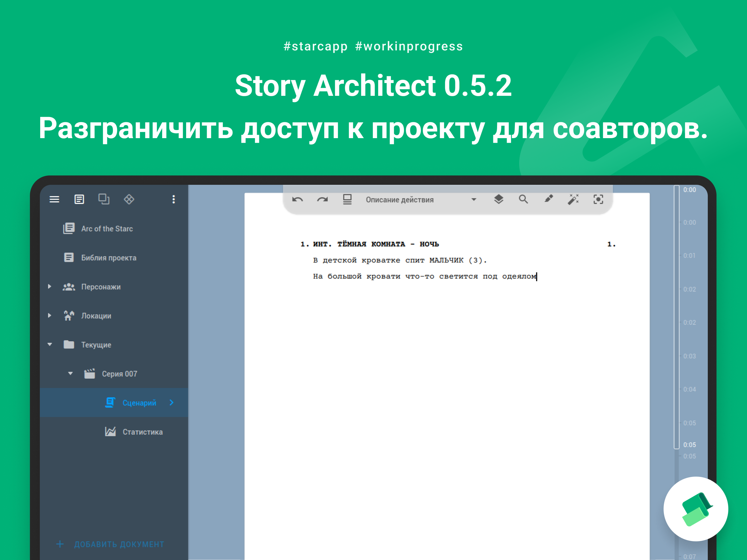This screenshot has height=560, width=747.
Task: Click the Серия 007 clapperboard icon
Action: pyautogui.click(x=90, y=374)
